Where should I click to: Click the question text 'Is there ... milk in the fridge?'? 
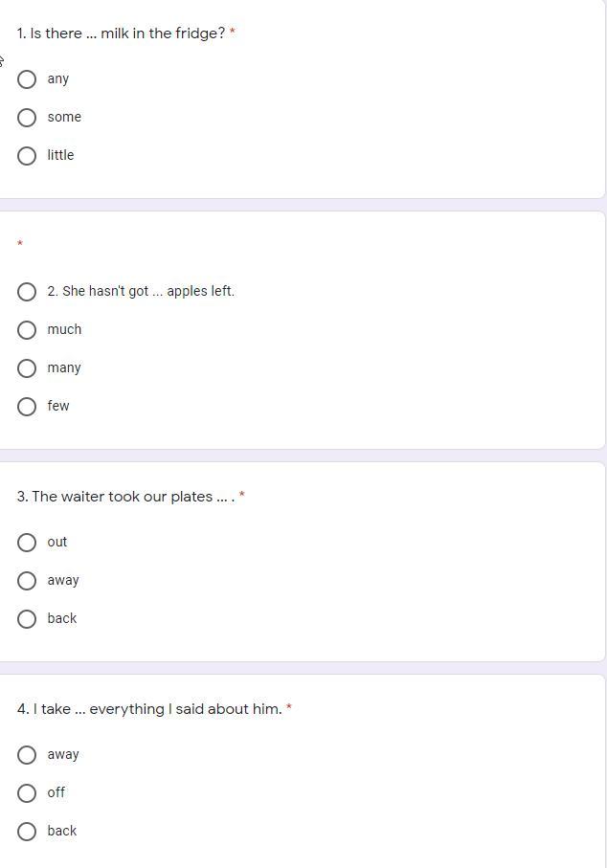121,33
